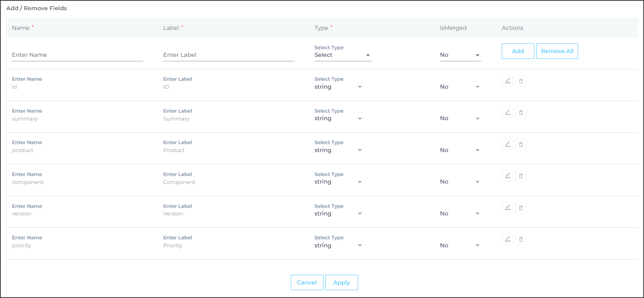Expand type dropdown for summary row
The image size is (644, 298).
[x=338, y=119]
